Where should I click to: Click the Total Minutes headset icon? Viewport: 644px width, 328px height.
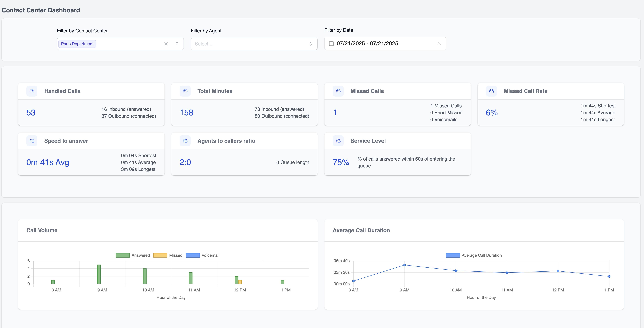[185, 91]
